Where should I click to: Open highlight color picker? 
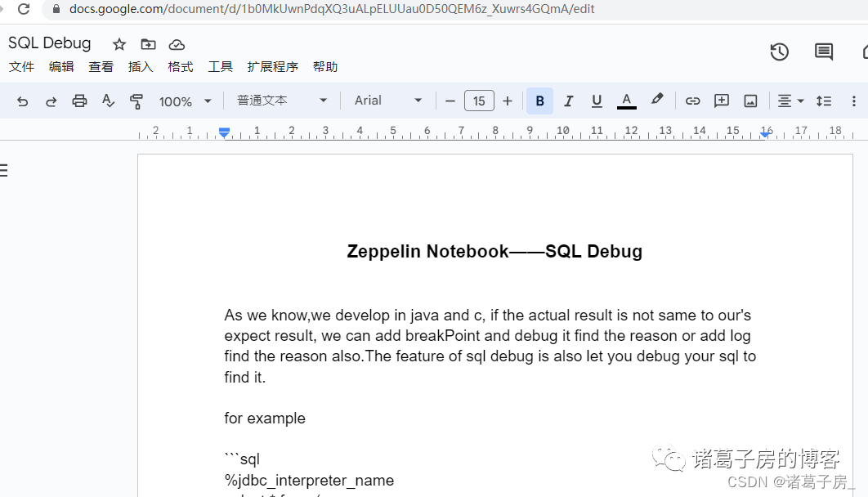coord(656,100)
